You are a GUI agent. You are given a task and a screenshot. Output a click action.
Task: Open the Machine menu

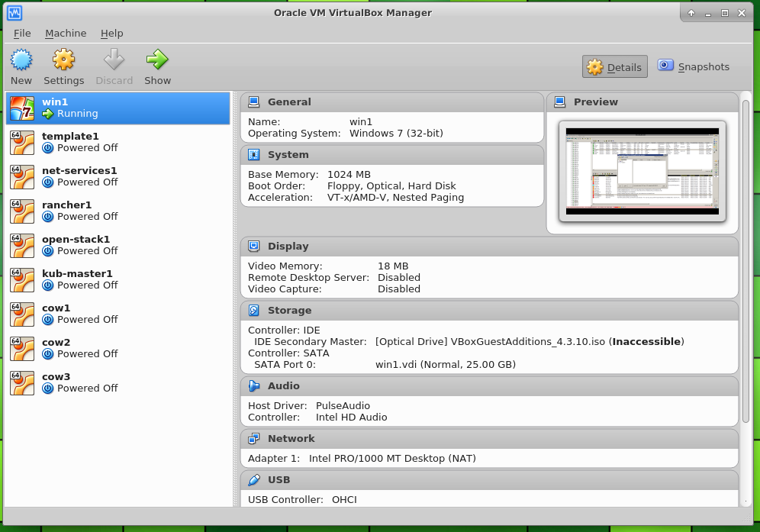pyautogui.click(x=66, y=34)
